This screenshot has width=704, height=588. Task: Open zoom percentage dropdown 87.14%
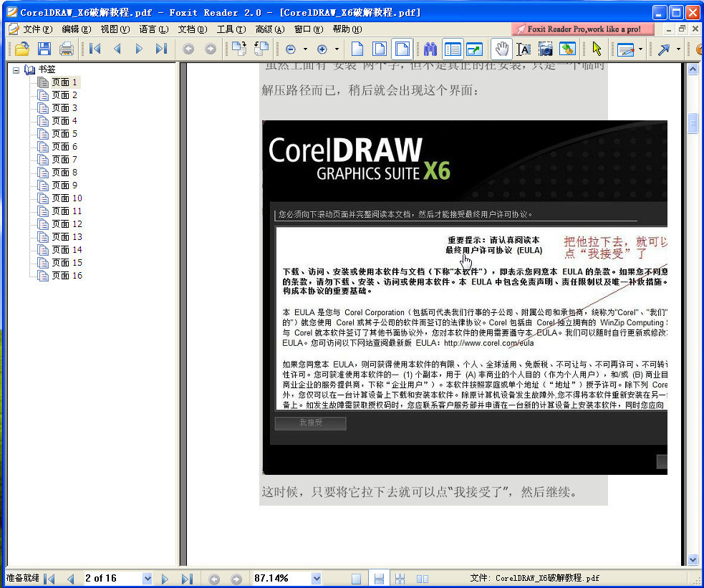[x=317, y=579]
